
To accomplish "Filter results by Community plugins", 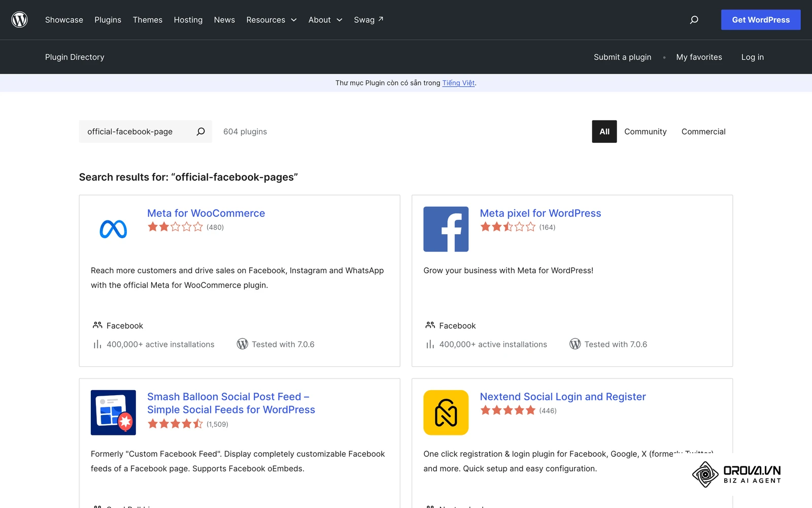I will pos(646,132).
